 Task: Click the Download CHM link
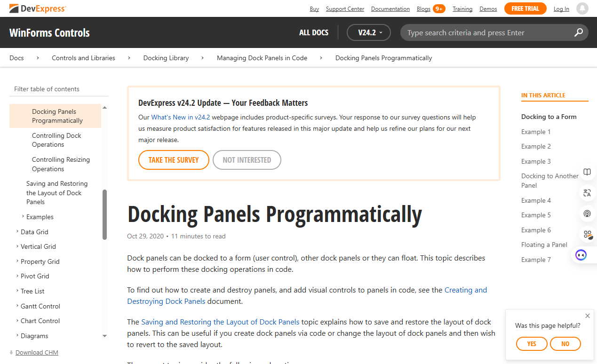click(x=37, y=353)
